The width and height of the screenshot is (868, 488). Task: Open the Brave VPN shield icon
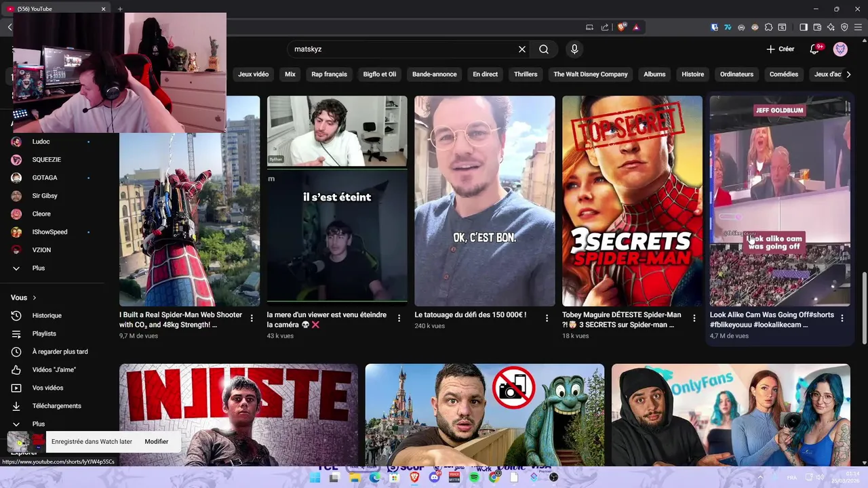844,27
